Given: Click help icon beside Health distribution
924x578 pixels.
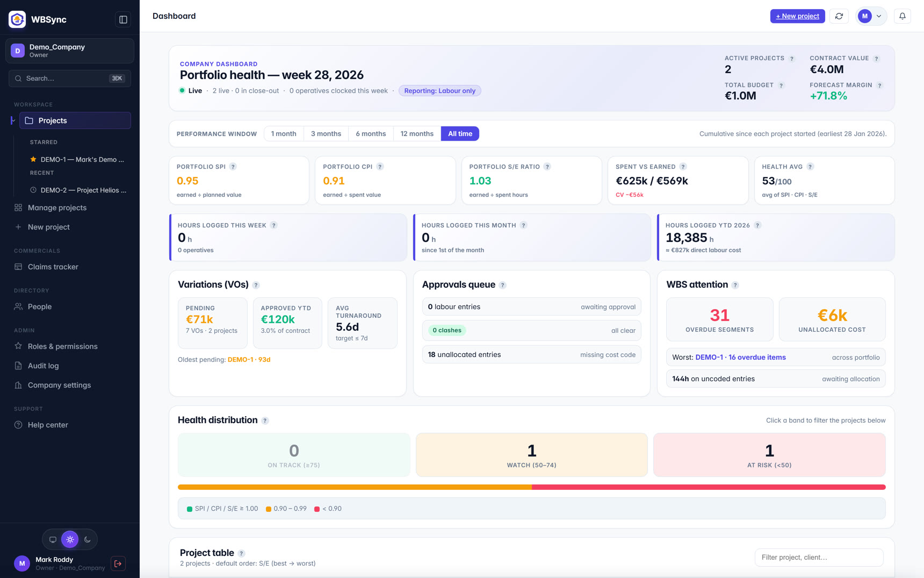Looking at the screenshot, I should click(x=265, y=421).
